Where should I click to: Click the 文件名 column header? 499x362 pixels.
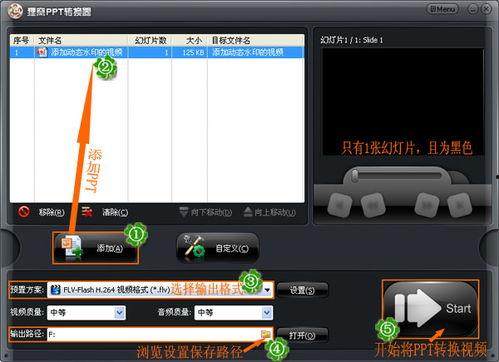click(81, 40)
